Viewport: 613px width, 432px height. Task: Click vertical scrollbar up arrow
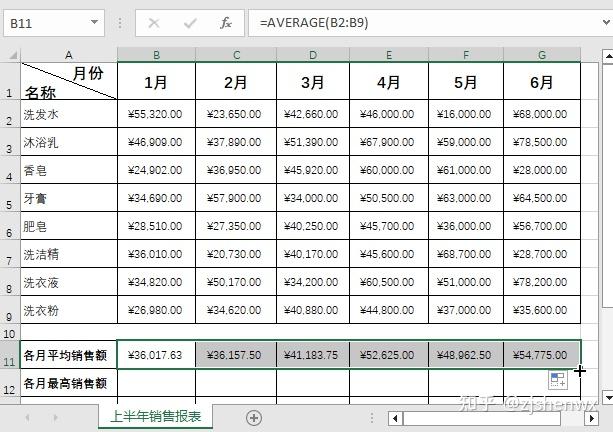pyautogui.click(x=608, y=56)
